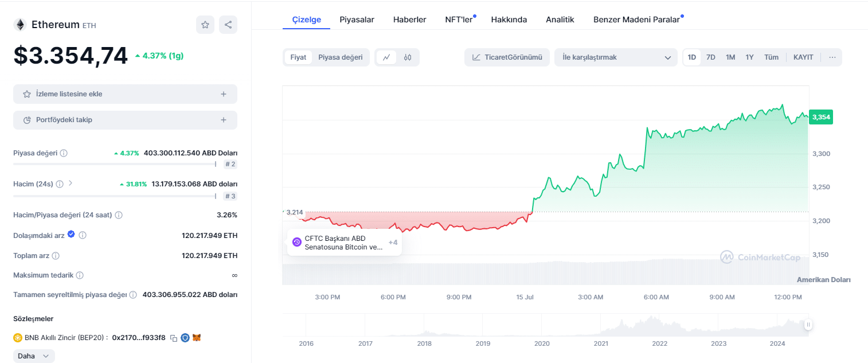Click the blue shield icon beside contract address

point(185,338)
